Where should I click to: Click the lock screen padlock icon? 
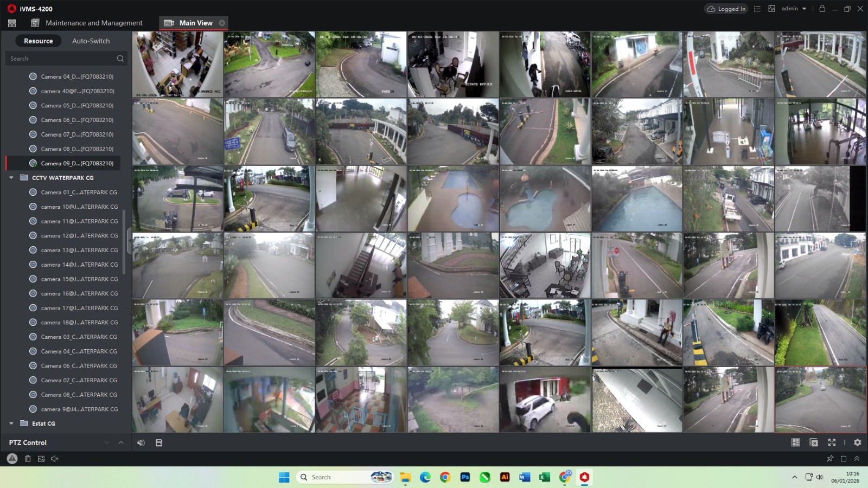pyautogui.click(x=822, y=9)
